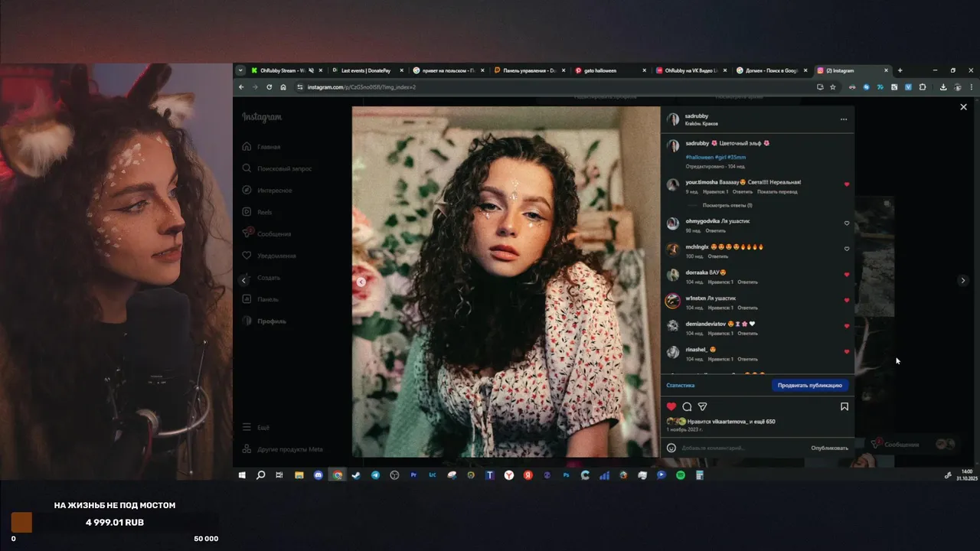Open the tab search dropdown arrow

pyautogui.click(x=240, y=70)
